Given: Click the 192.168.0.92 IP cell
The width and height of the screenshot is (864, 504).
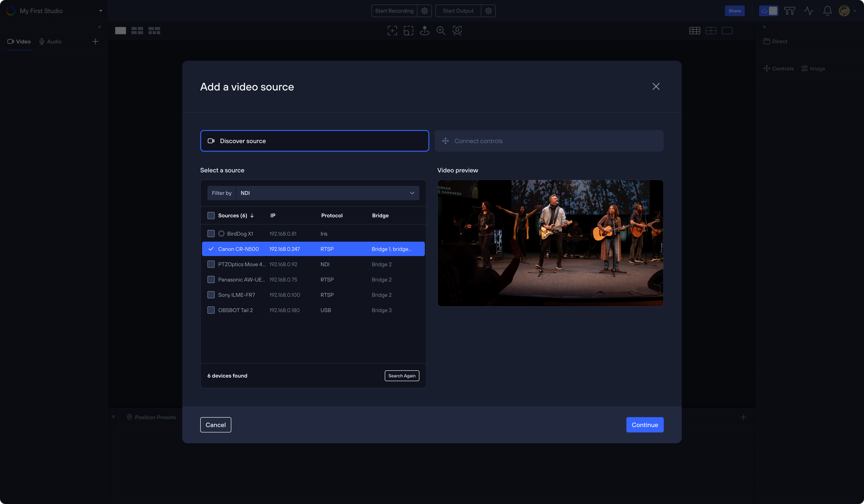Looking at the screenshot, I should tap(283, 264).
